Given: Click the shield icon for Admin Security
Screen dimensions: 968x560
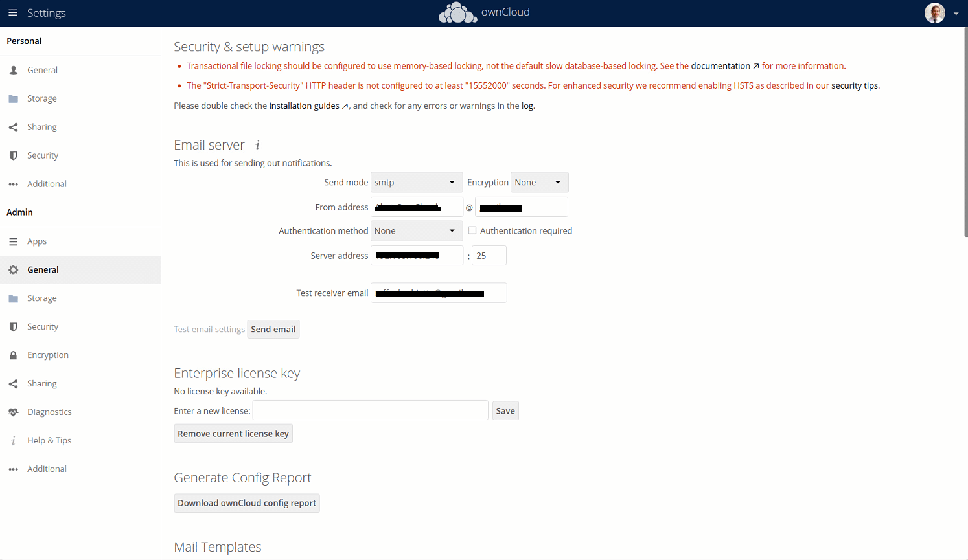Looking at the screenshot, I should [x=14, y=327].
